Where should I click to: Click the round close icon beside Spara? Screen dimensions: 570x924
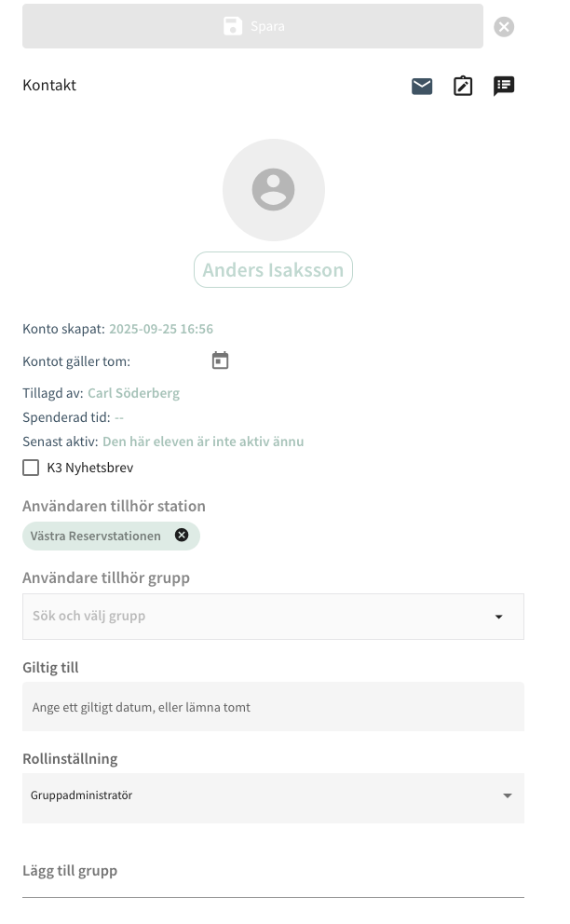pyautogui.click(x=504, y=27)
